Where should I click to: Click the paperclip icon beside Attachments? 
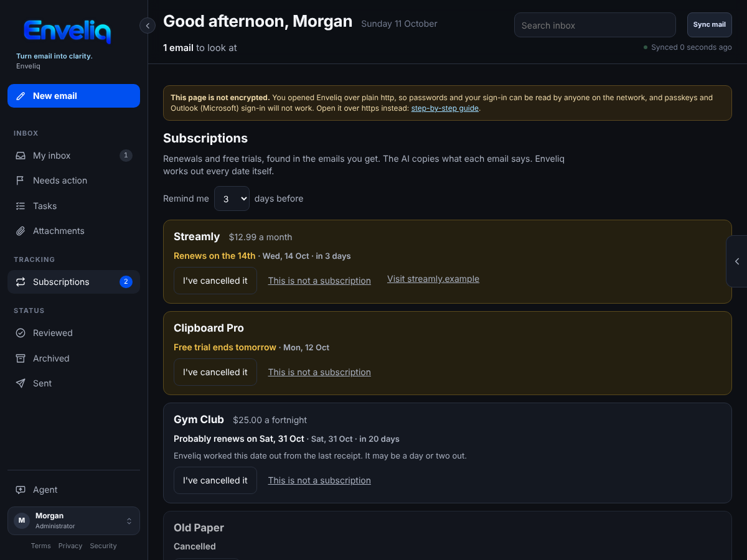coord(21,231)
